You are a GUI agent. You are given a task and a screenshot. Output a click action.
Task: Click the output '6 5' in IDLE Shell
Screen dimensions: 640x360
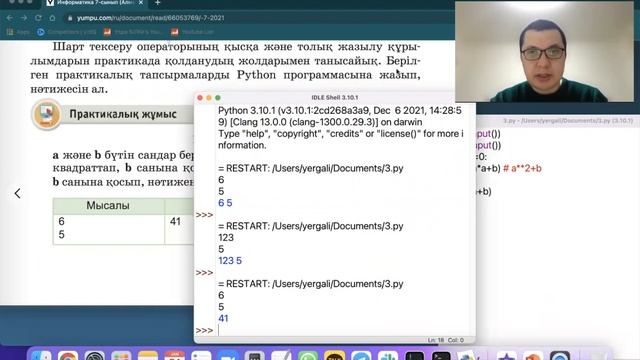point(225,203)
